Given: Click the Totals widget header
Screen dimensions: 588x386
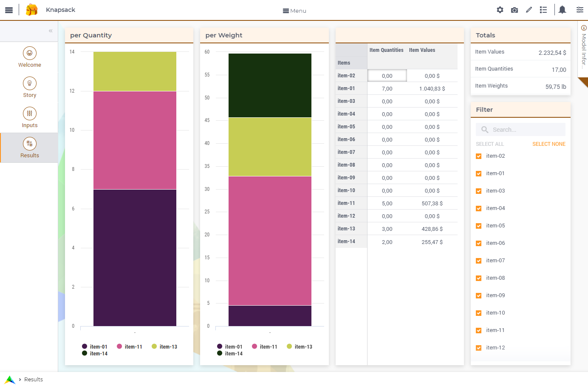Looking at the screenshot, I should (520, 35).
